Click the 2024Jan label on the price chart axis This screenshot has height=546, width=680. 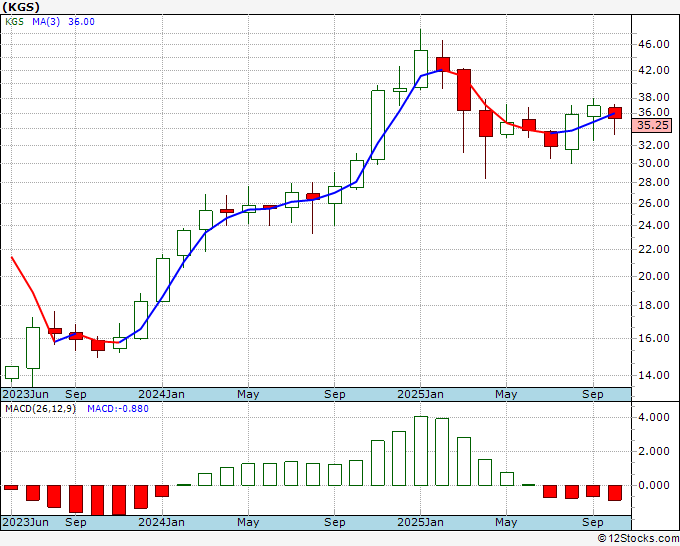[x=163, y=393]
